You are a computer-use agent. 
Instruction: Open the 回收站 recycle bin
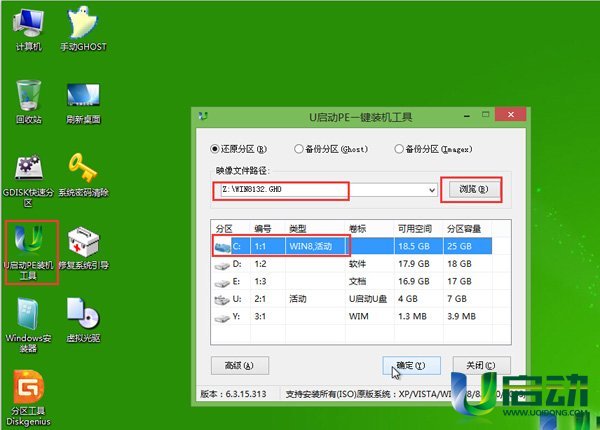pos(28,102)
